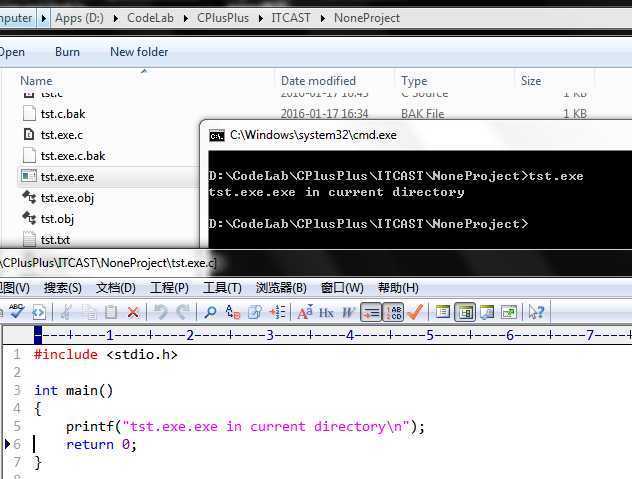Toggle the Cliptext window icon
632x479 pixels.
coord(443,312)
